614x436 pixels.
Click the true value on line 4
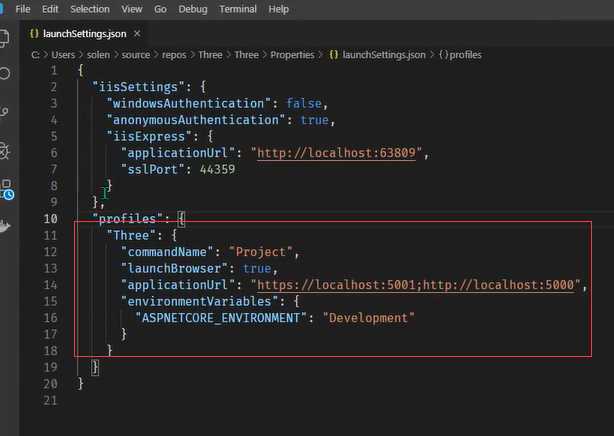tap(314, 120)
